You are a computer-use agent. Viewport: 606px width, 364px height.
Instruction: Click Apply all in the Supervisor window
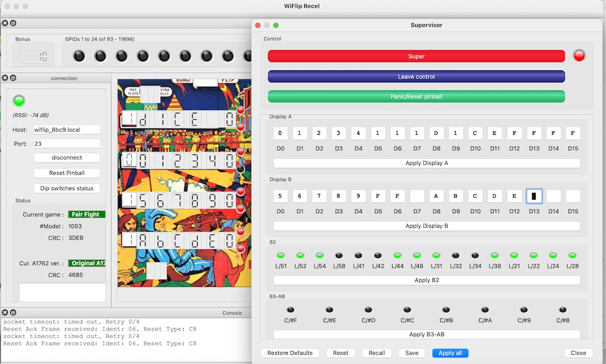pyautogui.click(x=450, y=352)
